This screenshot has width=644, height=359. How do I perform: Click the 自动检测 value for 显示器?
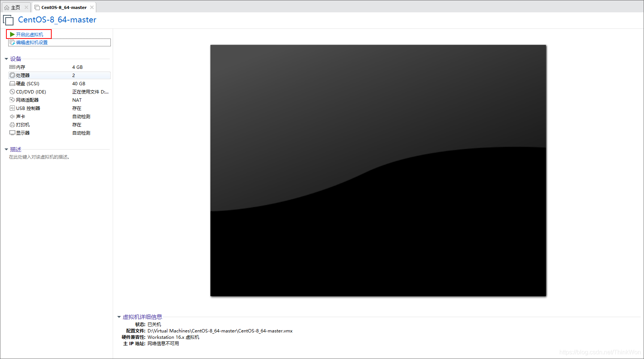[x=81, y=133]
